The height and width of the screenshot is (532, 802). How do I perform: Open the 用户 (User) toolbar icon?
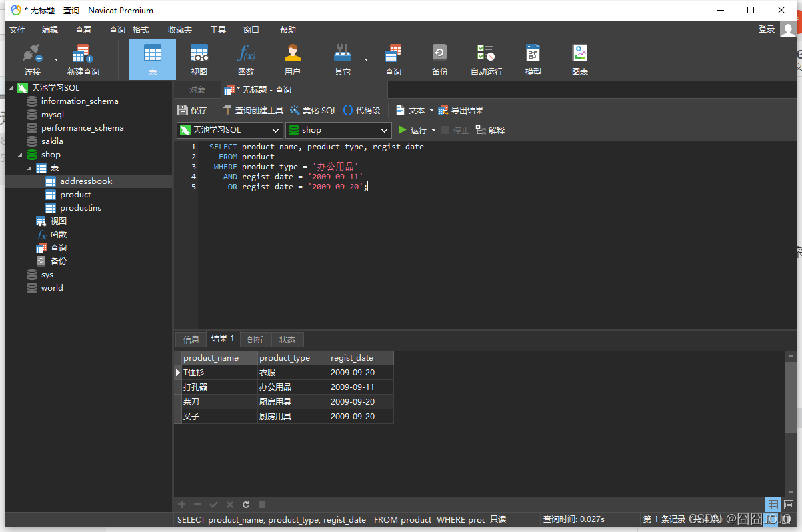[293, 60]
